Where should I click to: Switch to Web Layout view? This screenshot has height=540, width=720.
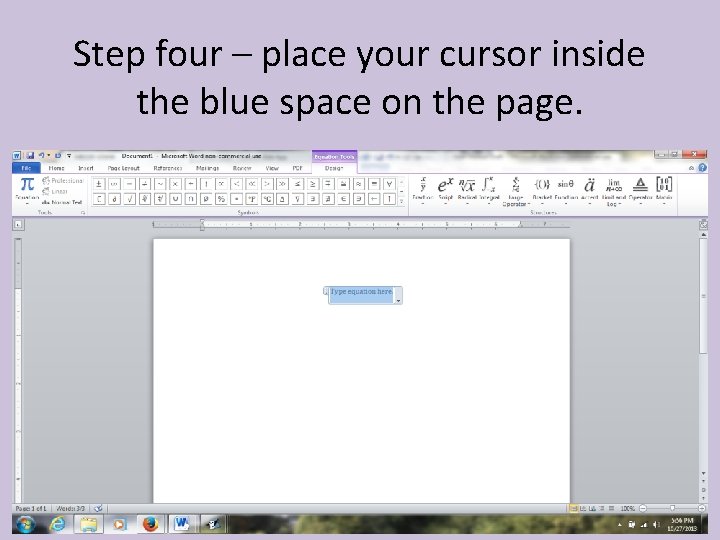592,508
